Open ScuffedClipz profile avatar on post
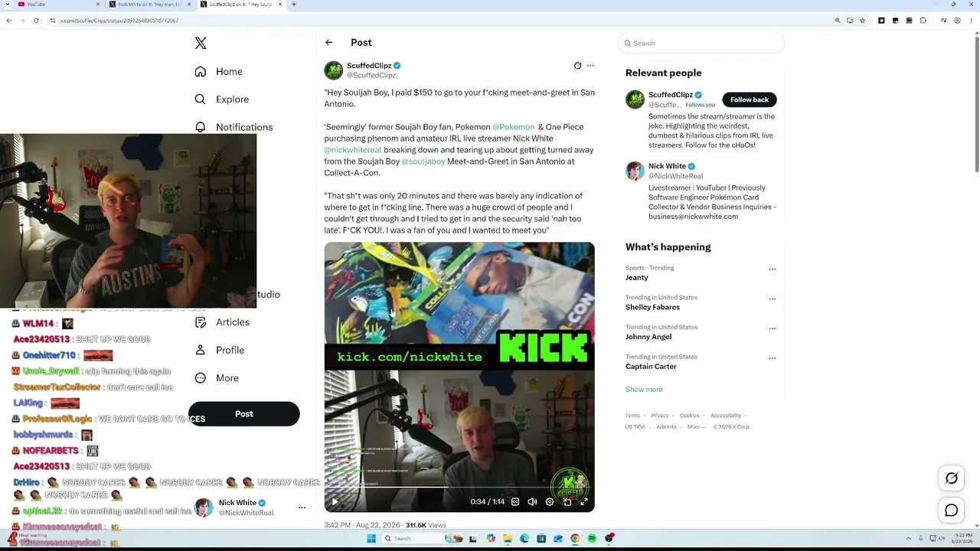Image resolution: width=980 pixels, height=551 pixels. [x=333, y=70]
